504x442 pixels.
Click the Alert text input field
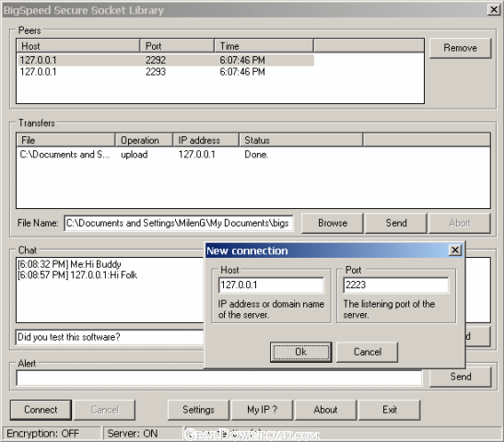(219, 378)
